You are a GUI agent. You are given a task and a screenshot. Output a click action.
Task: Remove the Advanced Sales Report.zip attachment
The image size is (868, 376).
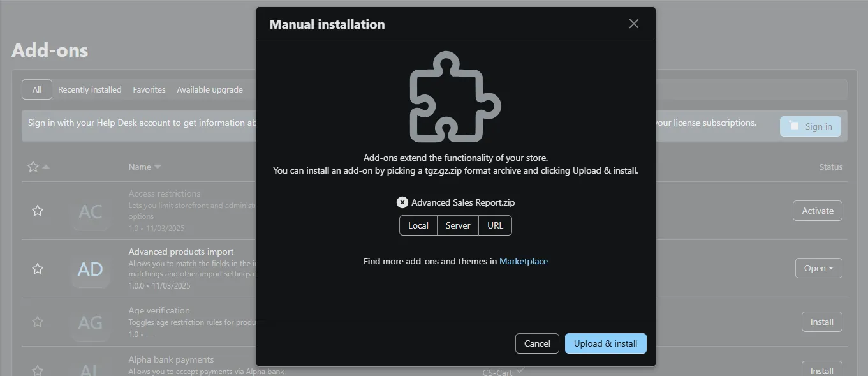click(x=402, y=202)
